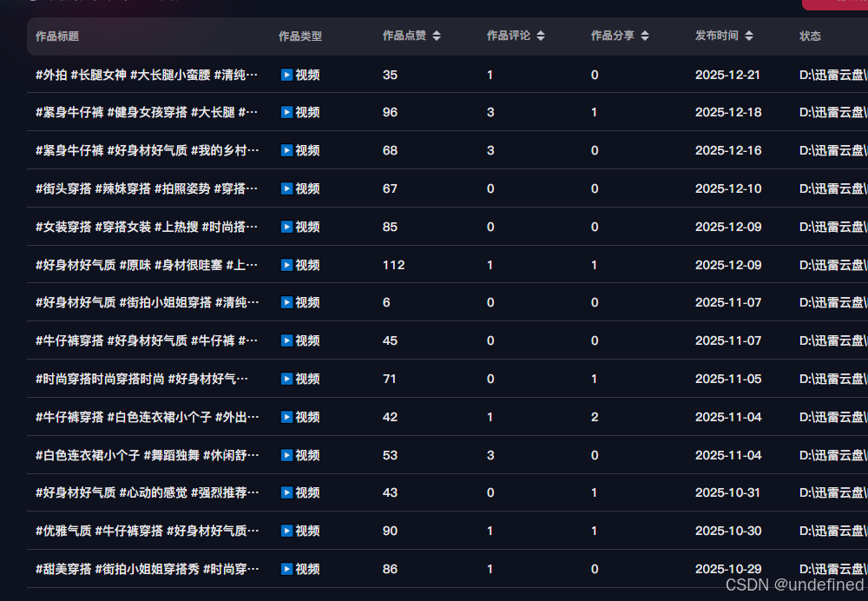
Task: Click video icon in #街头穿搭 row
Action: pos(286,188)
